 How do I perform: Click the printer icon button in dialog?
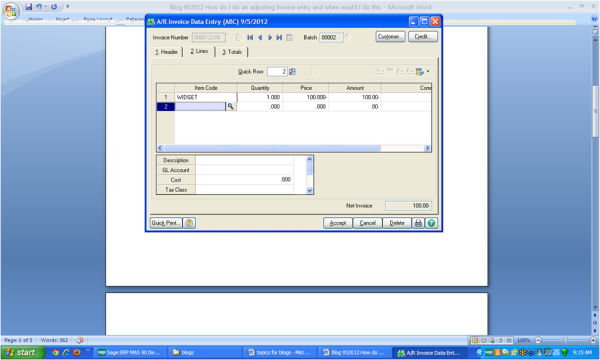[x=418, y=223]
